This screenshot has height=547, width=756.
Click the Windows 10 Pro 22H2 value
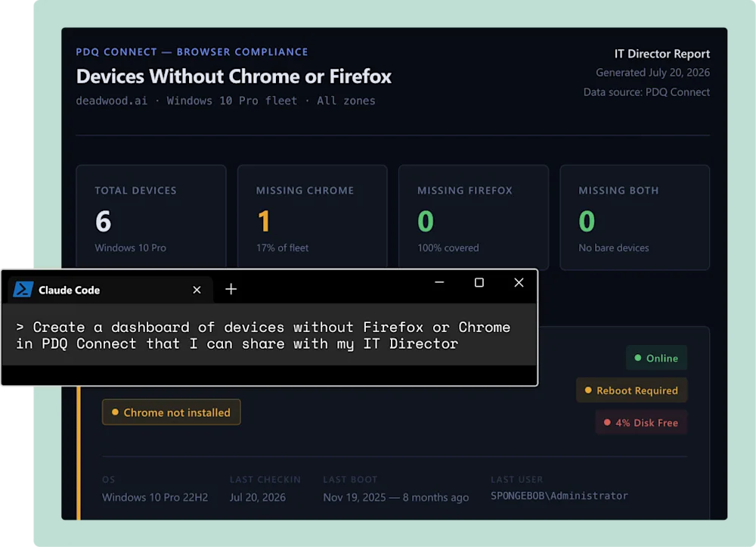point(155,497)
